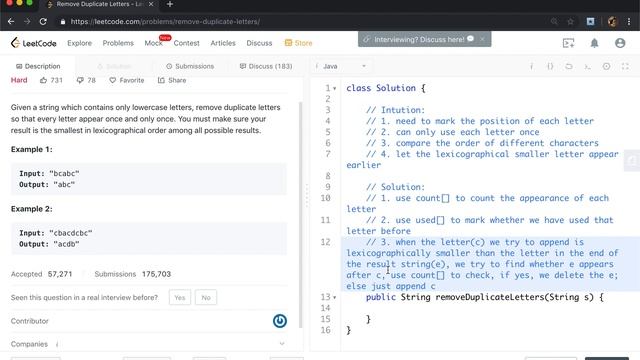Expand the Companies section chevron
This screenshot has width=640, height=360.
282,344
